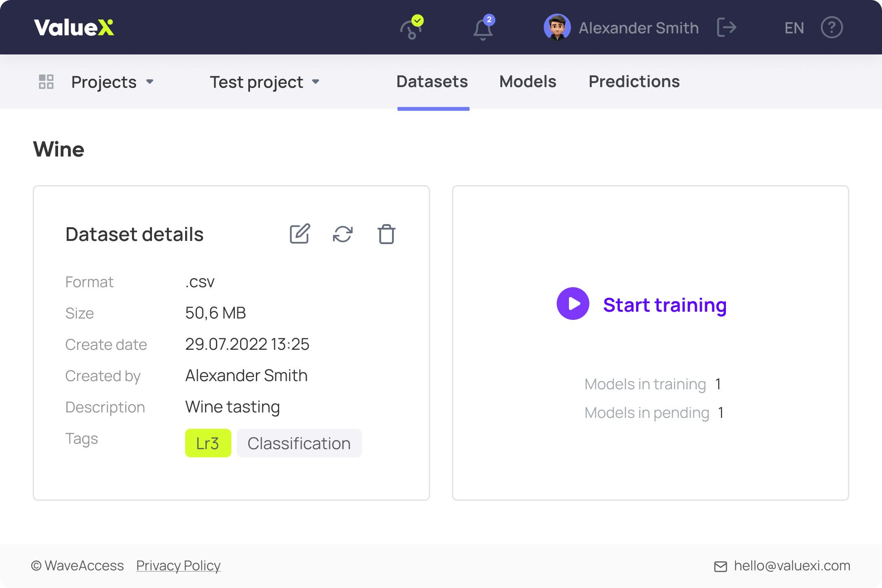Click the logout icon next to Alexander Smith
Screen dimensions: 882x588
click(x=726, y=28)
